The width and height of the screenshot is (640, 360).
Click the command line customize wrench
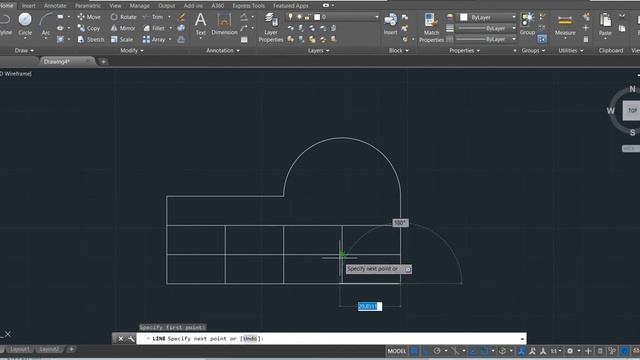tap(131, 339)
